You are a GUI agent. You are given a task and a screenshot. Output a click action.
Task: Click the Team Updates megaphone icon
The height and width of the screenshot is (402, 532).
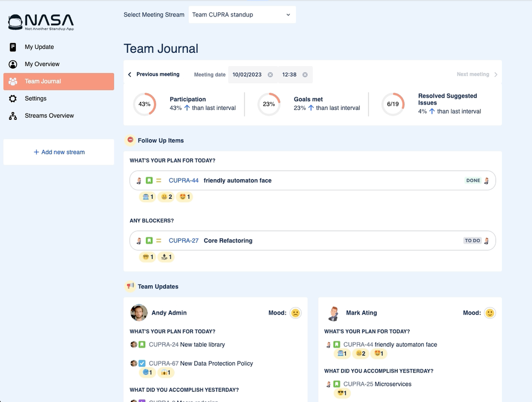(130, 286)
